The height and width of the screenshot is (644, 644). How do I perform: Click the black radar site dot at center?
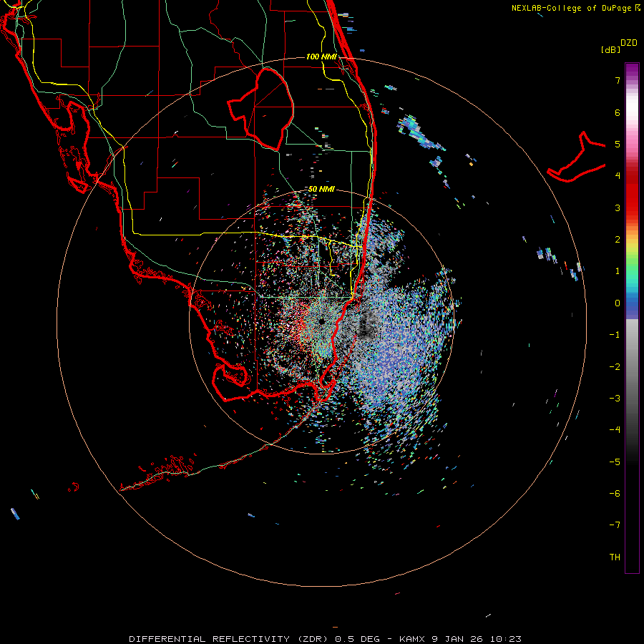[321, 321]
